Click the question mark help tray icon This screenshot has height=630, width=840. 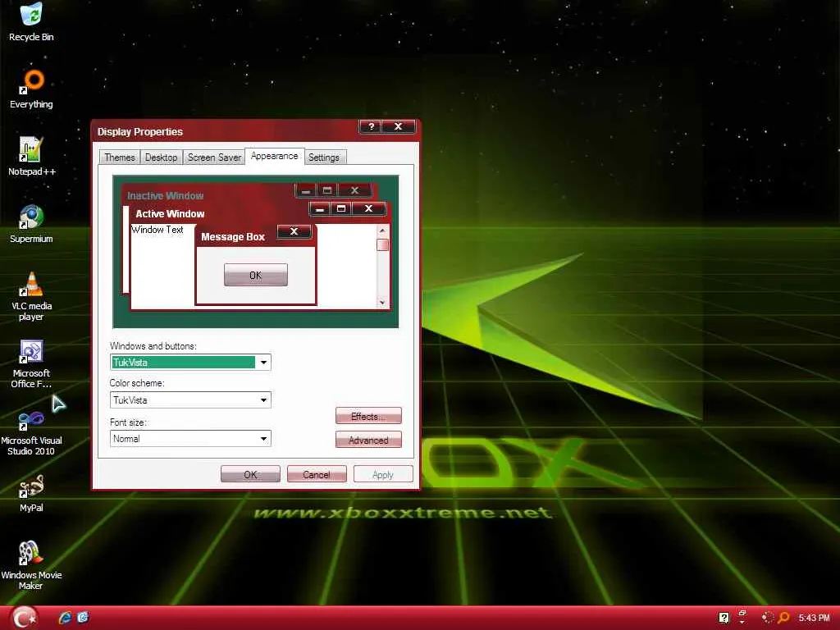[724, 618]
